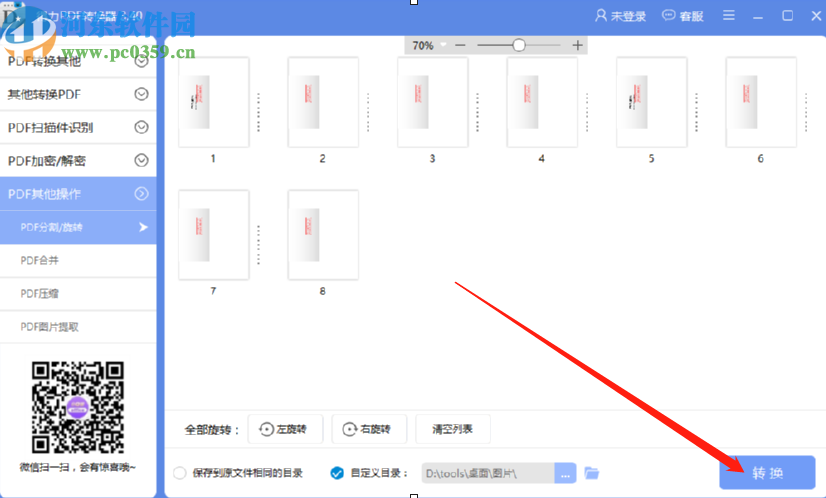This screenshot has width=826, height=498.
Task: Expand the PDF扫描件识别 section
Action: 78,128
